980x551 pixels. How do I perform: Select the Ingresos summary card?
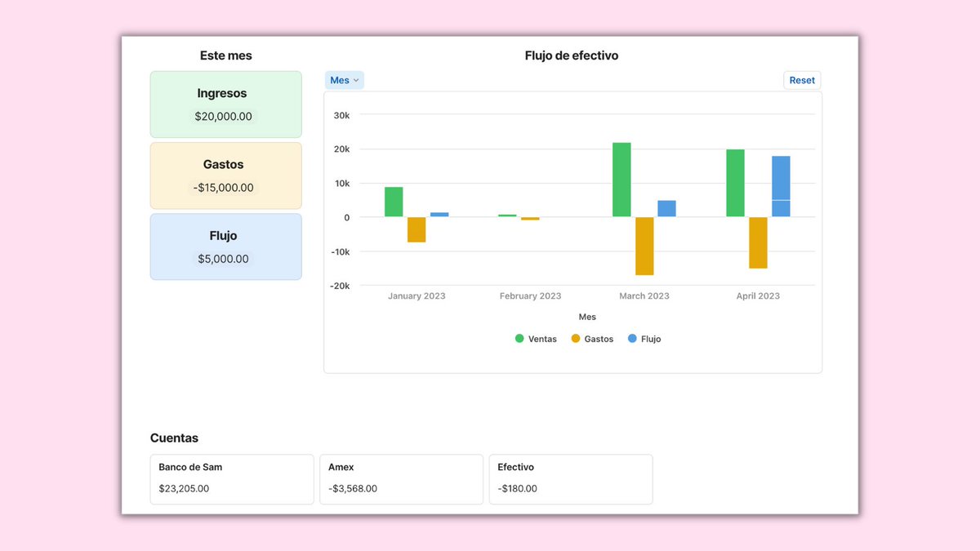[x=225, y=104]
